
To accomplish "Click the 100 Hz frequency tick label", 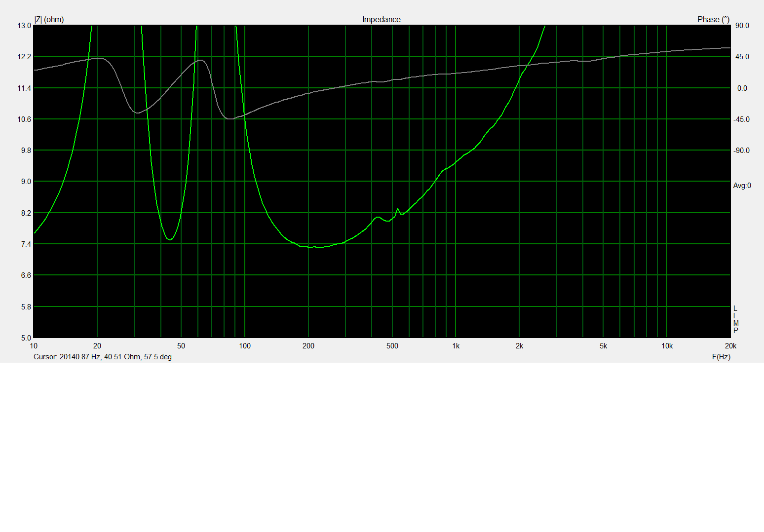I will (x=245, y=346).
